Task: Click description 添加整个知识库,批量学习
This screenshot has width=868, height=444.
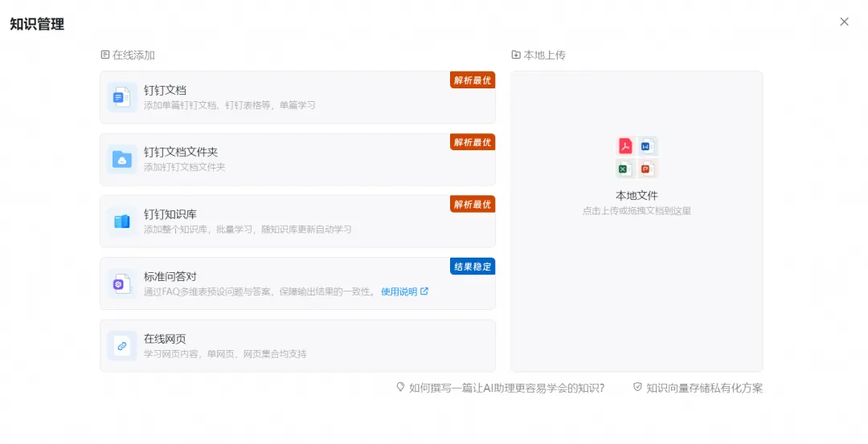Action: point(248,229)
